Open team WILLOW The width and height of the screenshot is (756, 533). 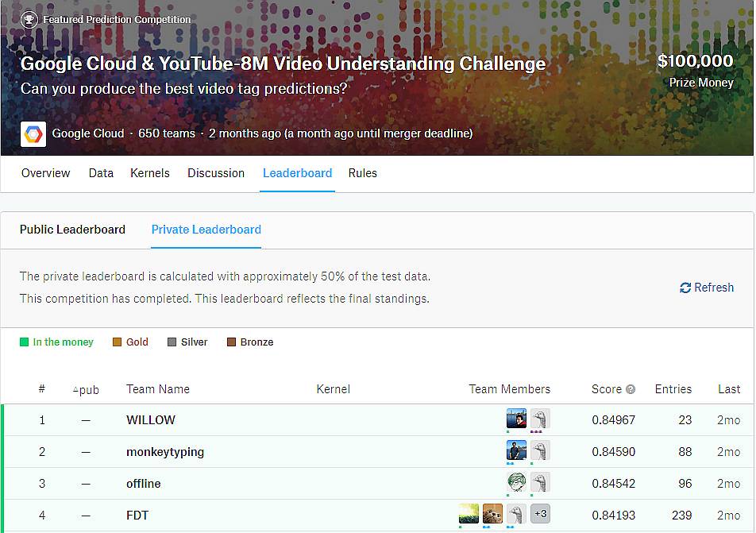coord(151,420)
